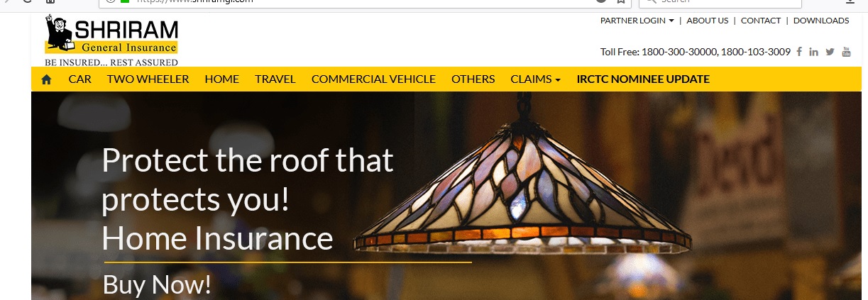Bookmark page using the star icon

[x=620, y=2]
